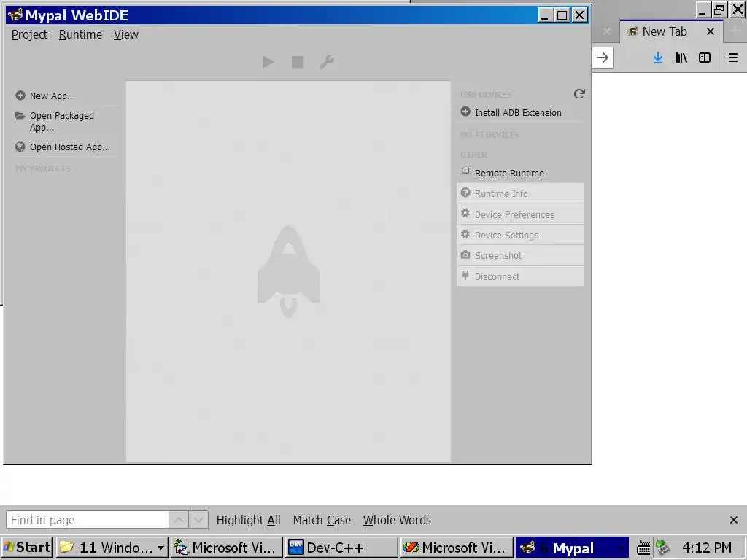The height and width of the screenshot is (560, 747).
Task: Open the View menu
Action: [125, 35]
